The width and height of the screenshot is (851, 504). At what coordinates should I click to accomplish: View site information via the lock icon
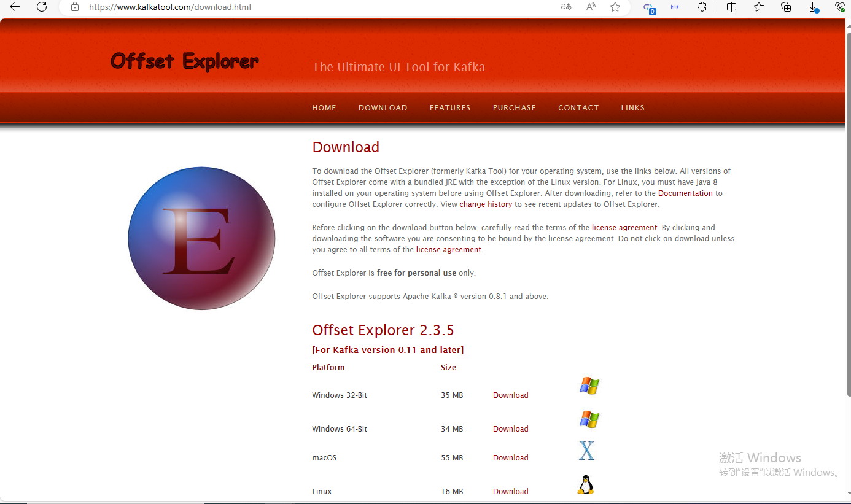pyautogui.click(x=75, y=7)
